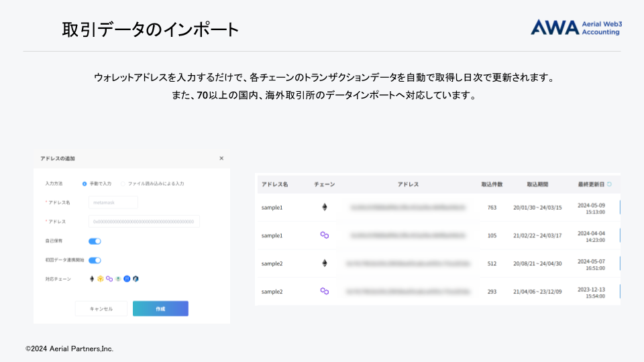Image resolution: width=644 pixels, height=362 pixels.
Task: Click the チェーン column header
Action: click(x=325, y=184)
